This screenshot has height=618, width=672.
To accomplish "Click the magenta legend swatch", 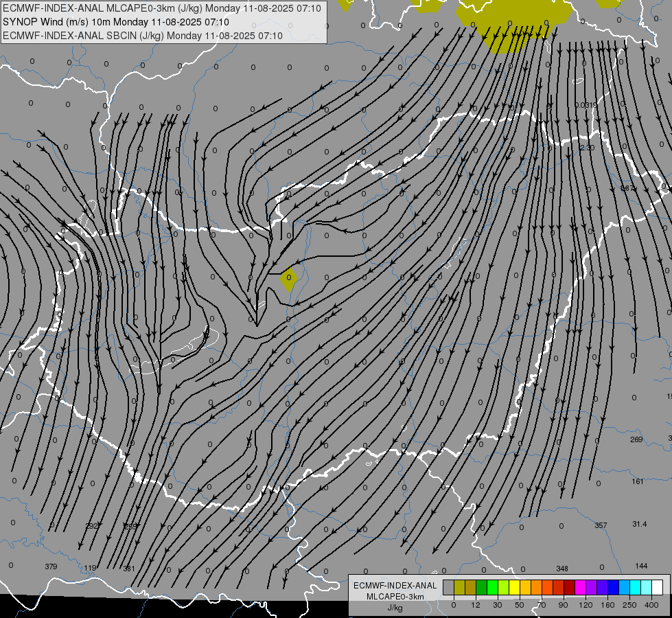I will tap(580, 588).
